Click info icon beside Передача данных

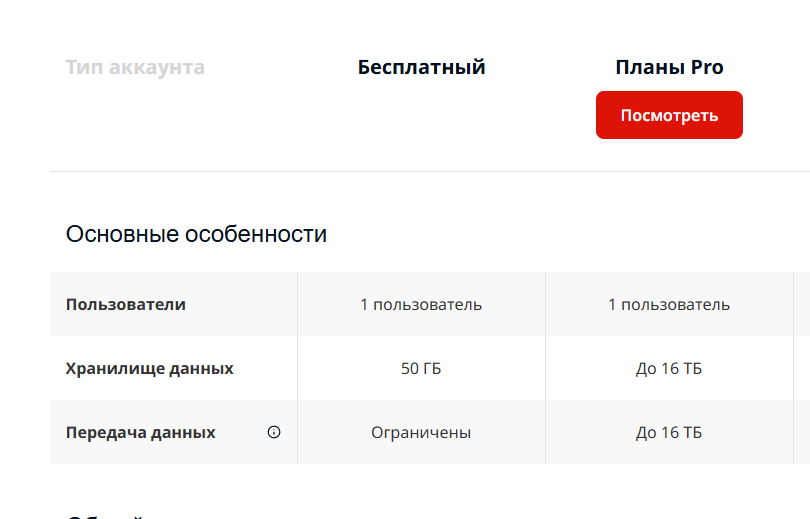pos(274,432)
